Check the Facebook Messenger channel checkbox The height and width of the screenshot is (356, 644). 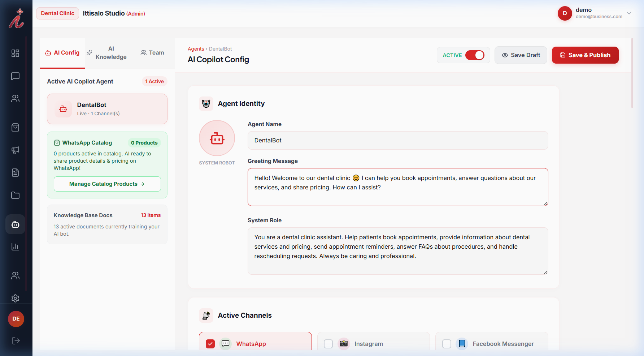(447, 344)
